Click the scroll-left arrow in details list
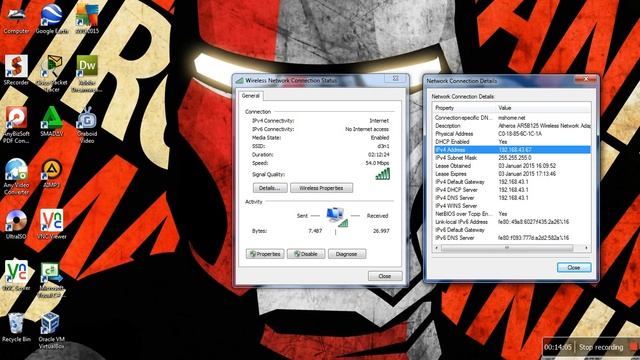Image resolution: width=640 pixels, height=360 pixels. click(437, 248)
